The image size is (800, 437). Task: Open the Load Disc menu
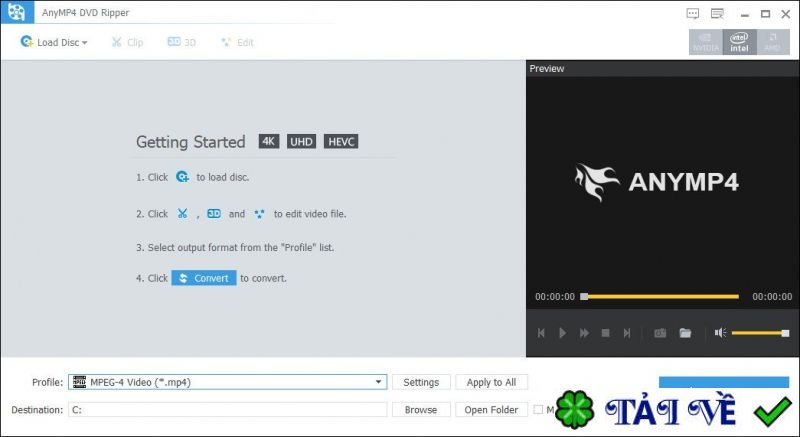pyautogui.click(x=54, y=42)
